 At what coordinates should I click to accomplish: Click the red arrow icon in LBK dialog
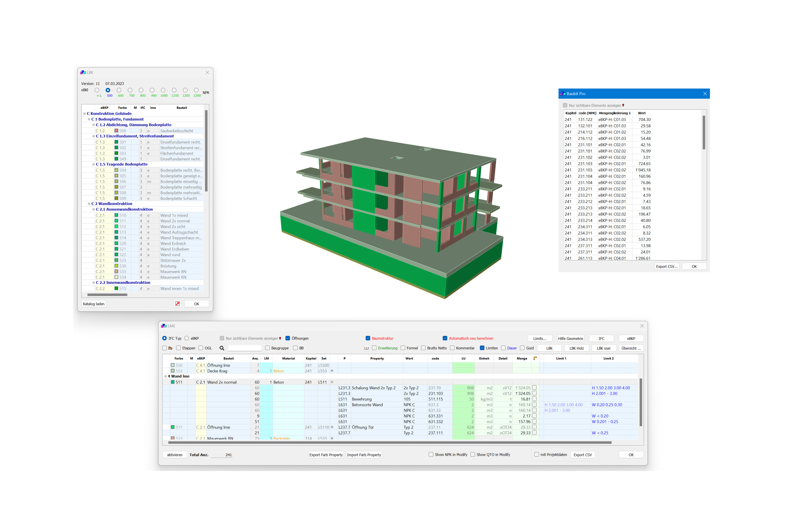[177, 304]
